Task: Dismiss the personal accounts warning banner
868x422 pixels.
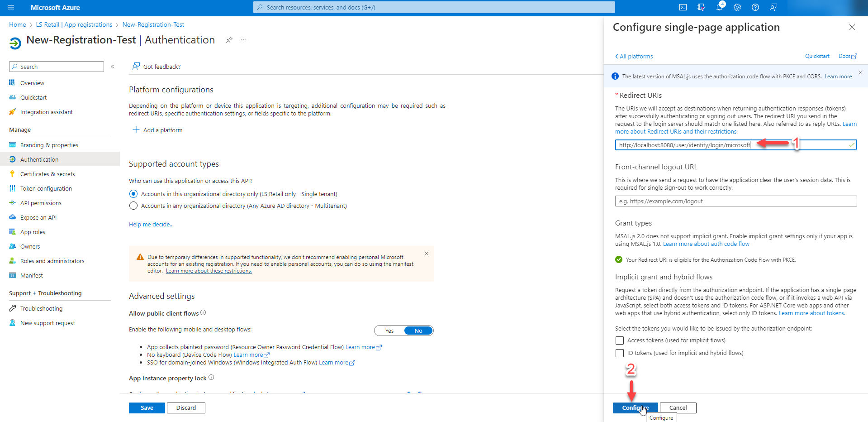Action: (427, 254)
